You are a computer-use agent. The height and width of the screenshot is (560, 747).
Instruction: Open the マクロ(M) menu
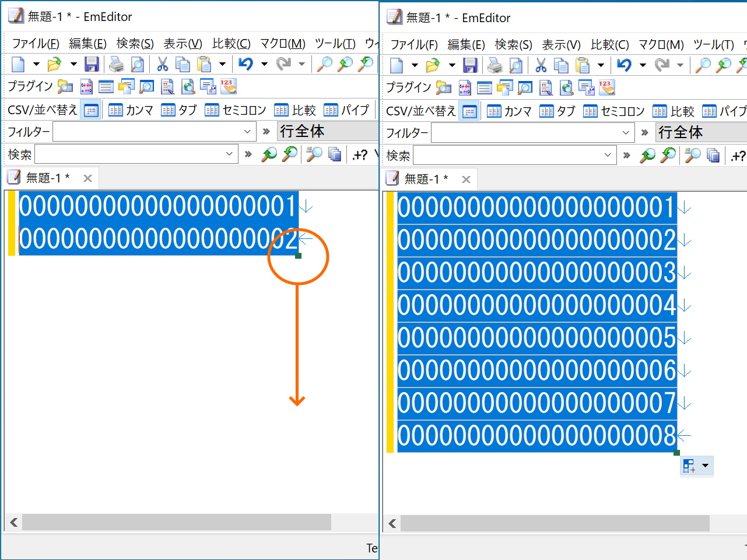tap(282, 43)
